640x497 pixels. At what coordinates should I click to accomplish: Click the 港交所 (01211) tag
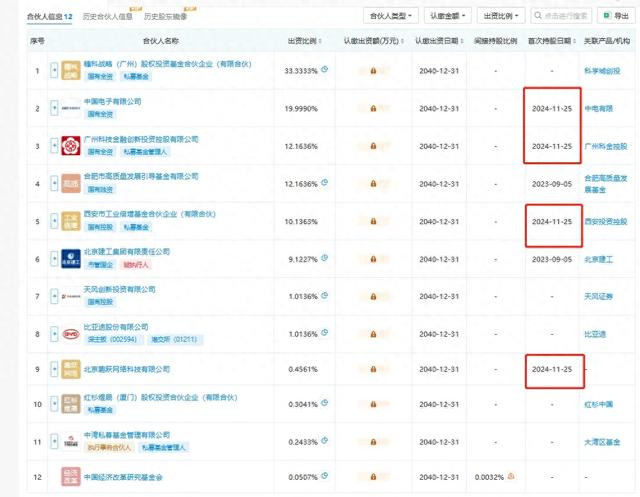coord(174,339)
